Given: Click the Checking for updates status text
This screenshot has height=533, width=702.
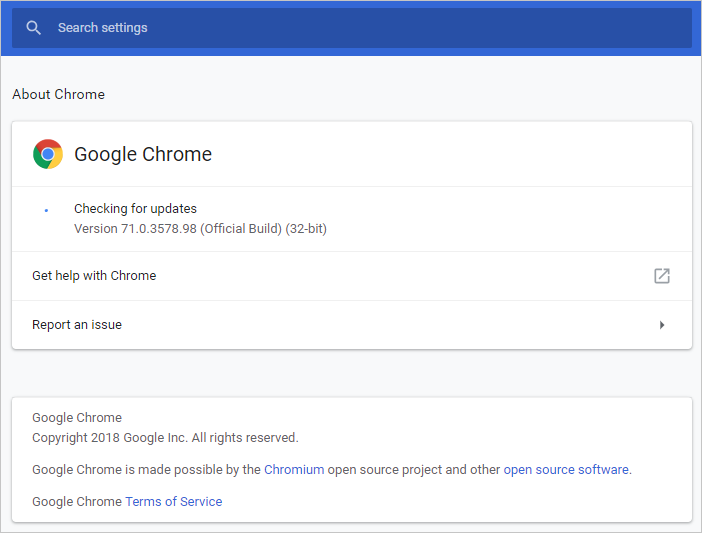Looking at the screenshot, I should [x=135, y=209].
